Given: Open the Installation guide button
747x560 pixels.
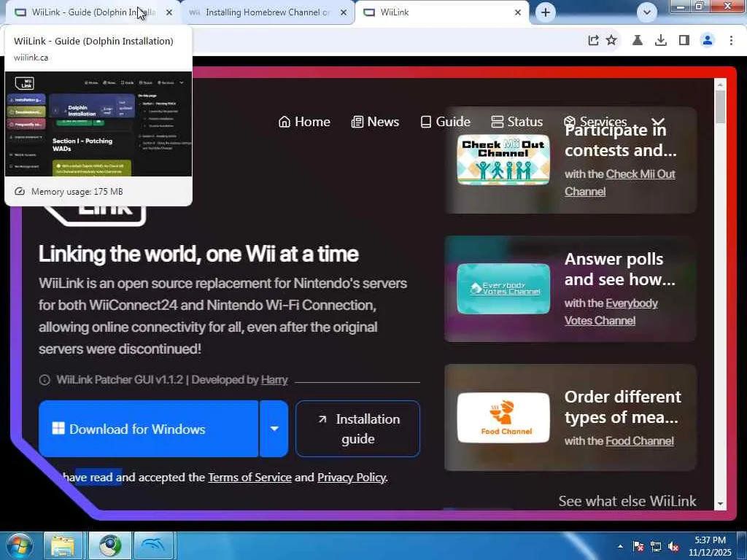Looking at the screenshot, I should coord(357,429).
